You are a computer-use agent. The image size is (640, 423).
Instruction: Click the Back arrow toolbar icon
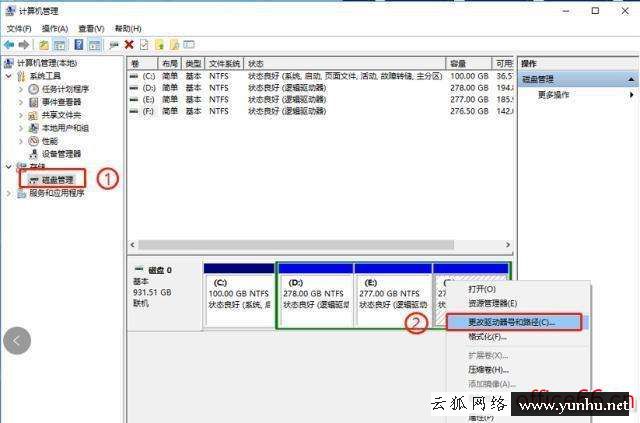[9, 45]
